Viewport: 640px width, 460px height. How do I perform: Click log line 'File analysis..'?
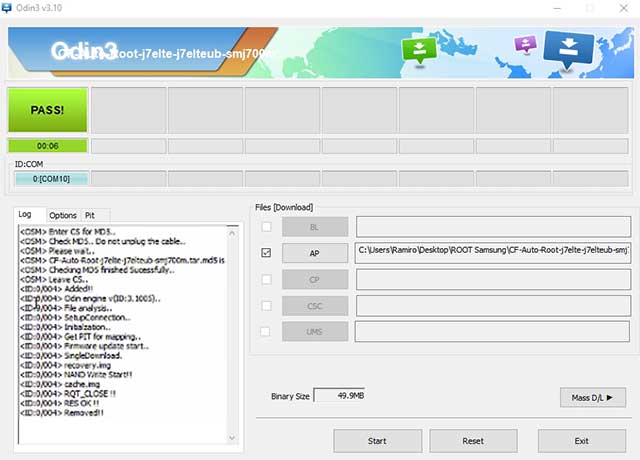coord(66,308)
